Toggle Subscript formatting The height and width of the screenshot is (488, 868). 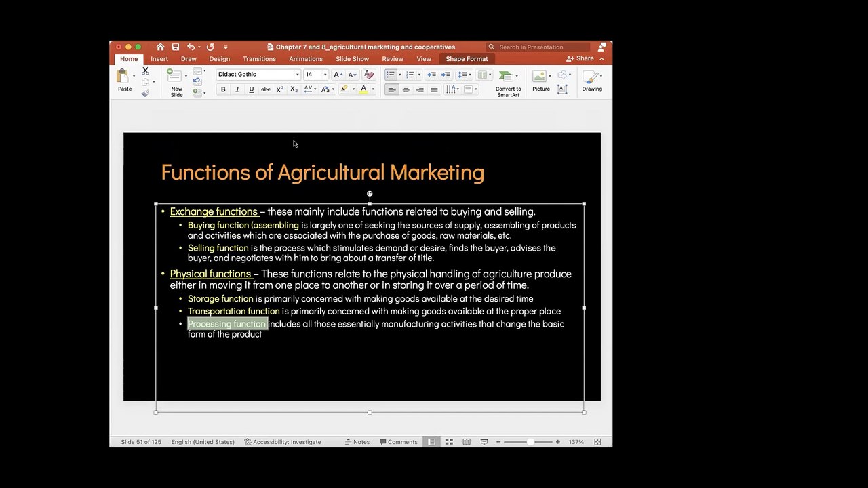[294, 89]
